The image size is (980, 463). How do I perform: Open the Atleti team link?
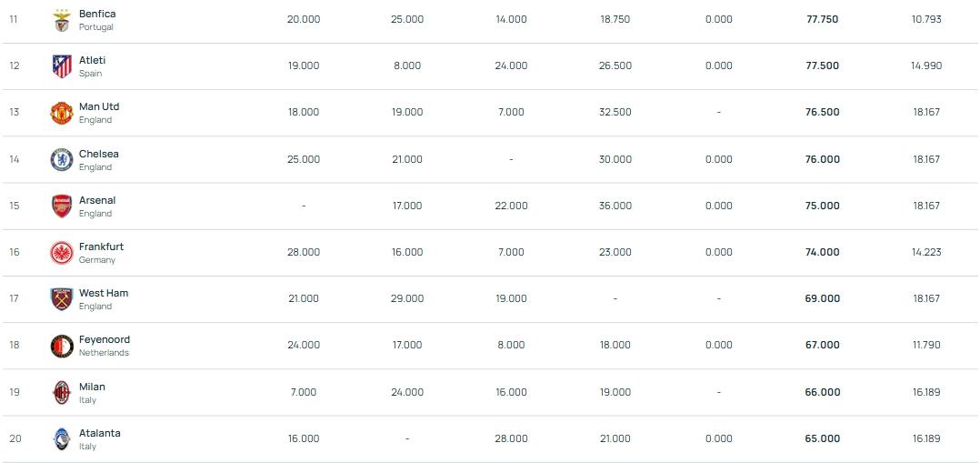(x=92, y=60)
